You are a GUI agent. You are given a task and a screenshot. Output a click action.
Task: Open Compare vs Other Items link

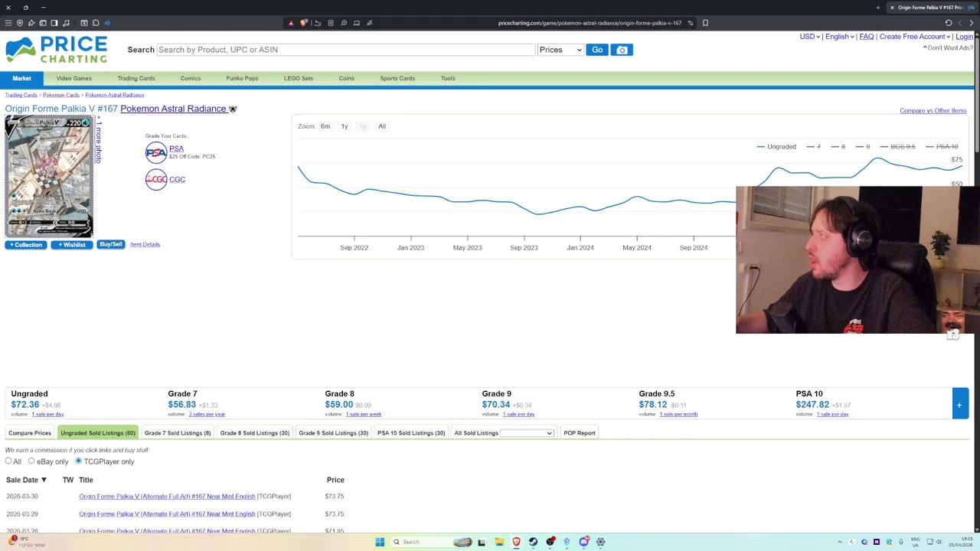(x=933, y=111)
